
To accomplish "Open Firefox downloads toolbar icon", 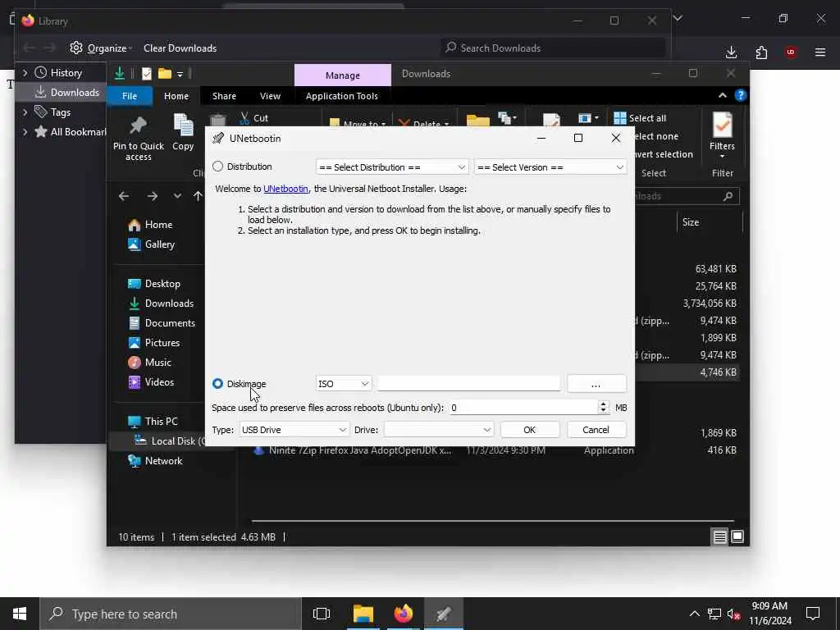I will coord(731,52).
